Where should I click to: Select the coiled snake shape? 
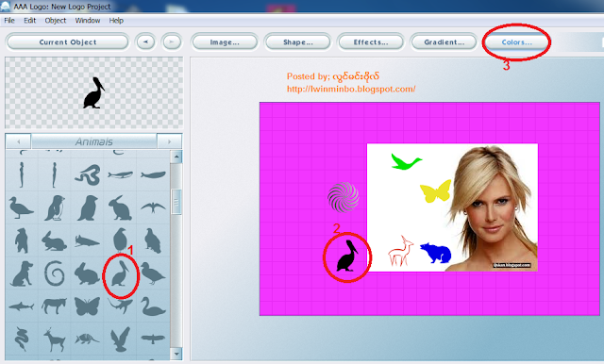[x=88, y=175]
